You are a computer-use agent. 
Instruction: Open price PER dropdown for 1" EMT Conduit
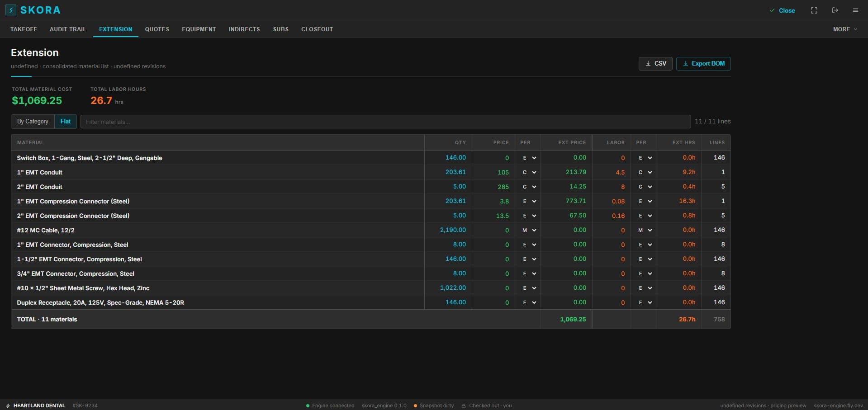(529, 172)
